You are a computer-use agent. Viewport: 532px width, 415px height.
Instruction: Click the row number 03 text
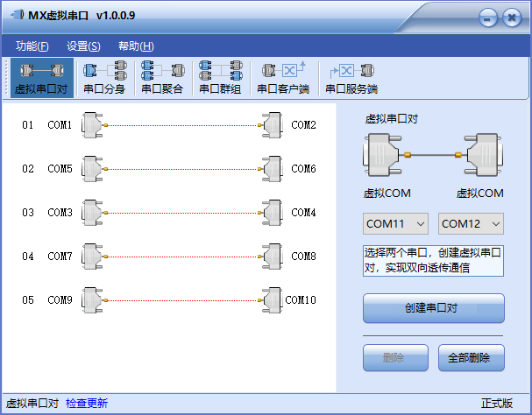28,213
